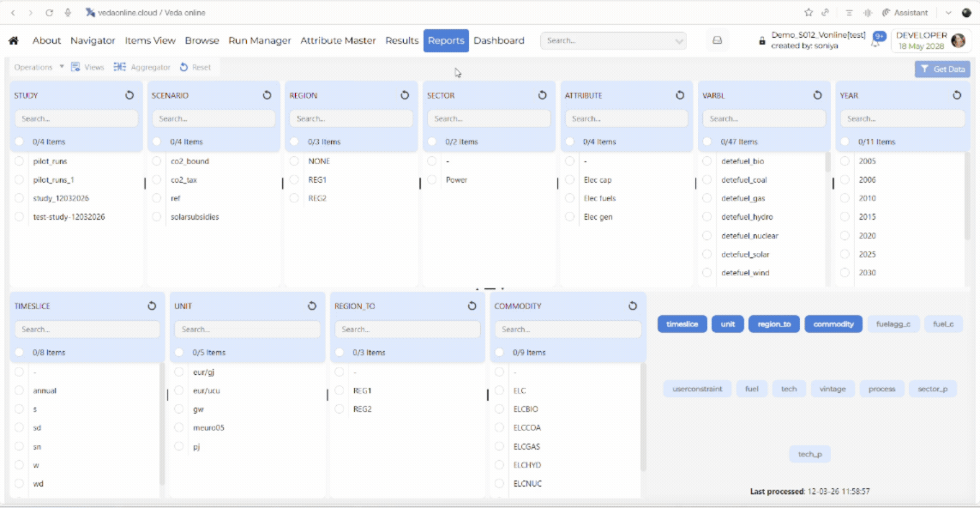This screenshot has width=980, height=508.
Task: Reset the COMMODITY panel with refresh icon
Action: tap(633, 306)
